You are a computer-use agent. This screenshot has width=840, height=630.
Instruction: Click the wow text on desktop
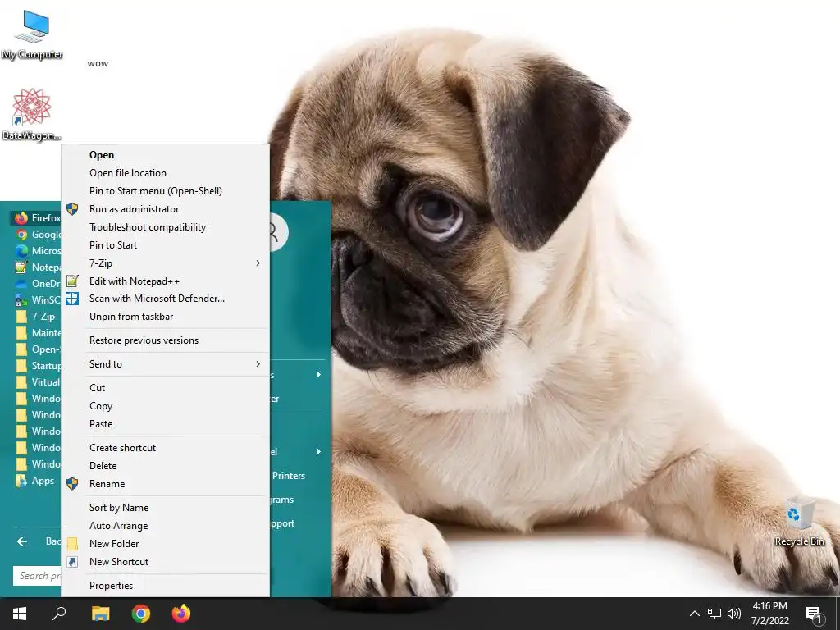point(98,63)
